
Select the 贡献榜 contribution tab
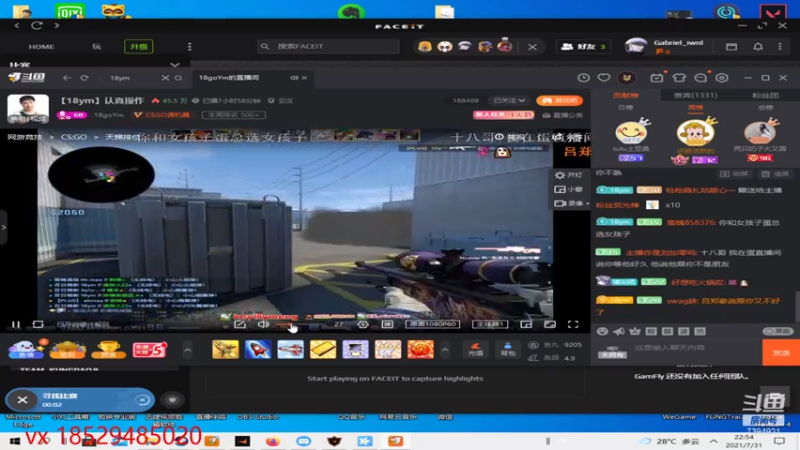626,95
